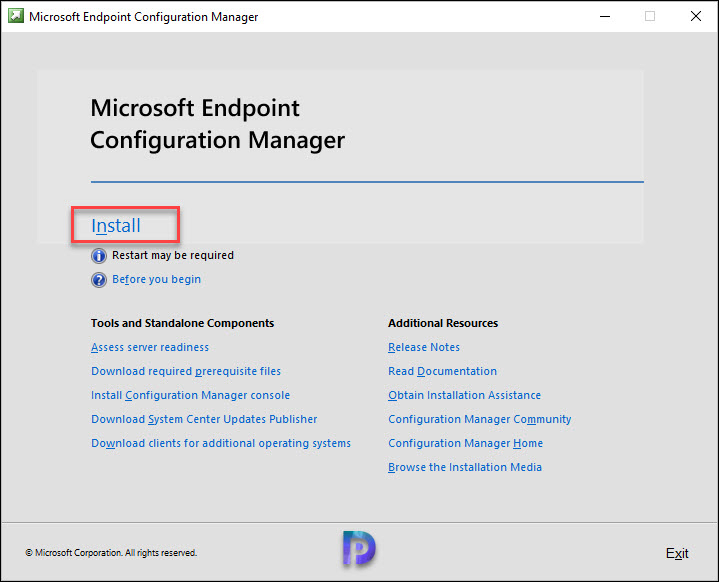The width and height of the screenshot is (719, 582).
Task: Open Configuration Manager Home link
Action: (x=465, y=443)
